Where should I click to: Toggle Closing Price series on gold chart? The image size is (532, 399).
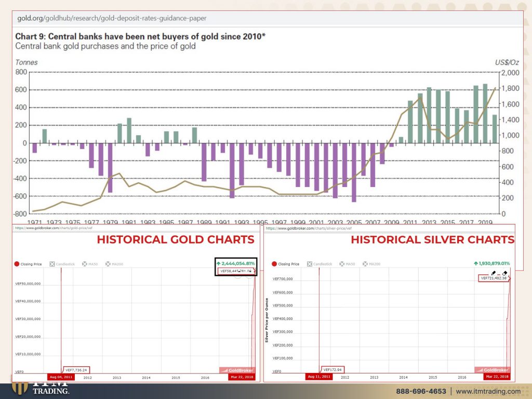point(30,264)
